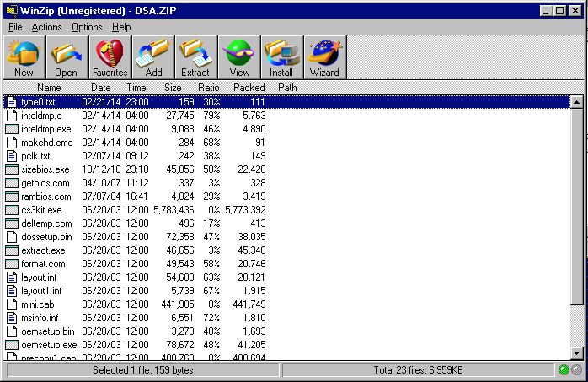
Task: Click the format.com program icon
Action: point(12,264)
